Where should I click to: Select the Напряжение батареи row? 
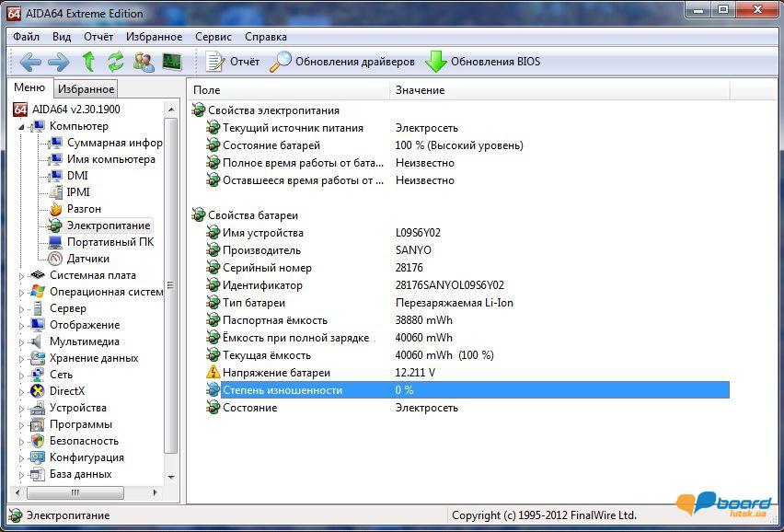(276, 373)
